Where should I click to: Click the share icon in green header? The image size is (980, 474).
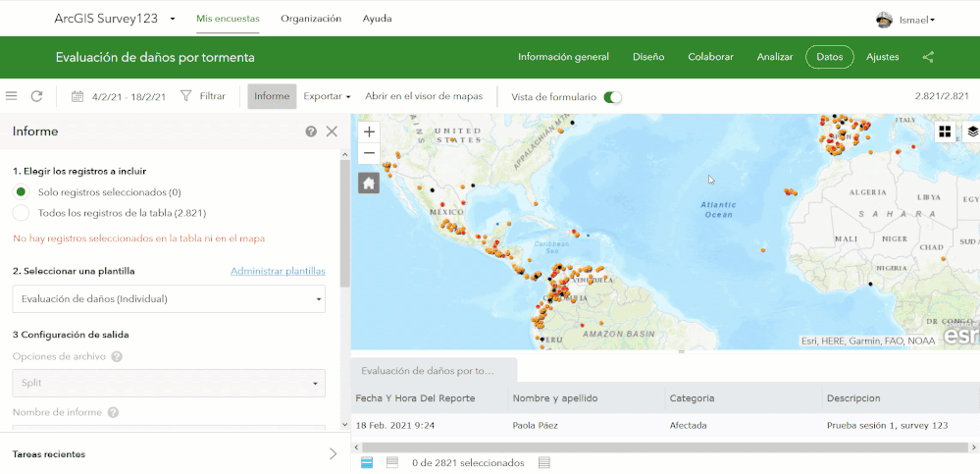click(928, 57)
